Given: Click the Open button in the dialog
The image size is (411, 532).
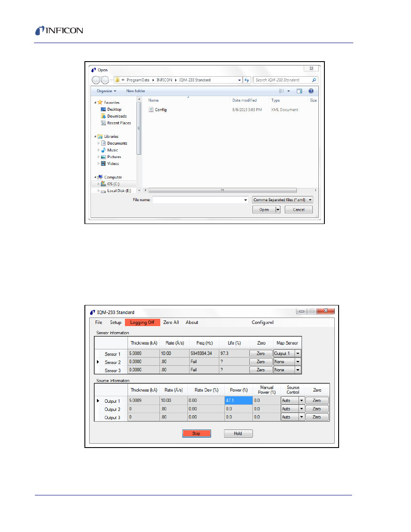Looking at the screenshot, I should (x=264, y=210).
